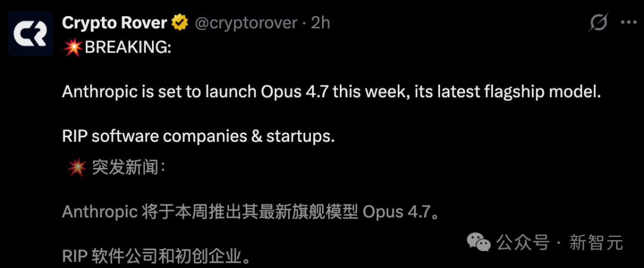This screenshot has width=644, height=268.
Task: Click the WeChat logo in the watermark
Action: click(479, 242)
